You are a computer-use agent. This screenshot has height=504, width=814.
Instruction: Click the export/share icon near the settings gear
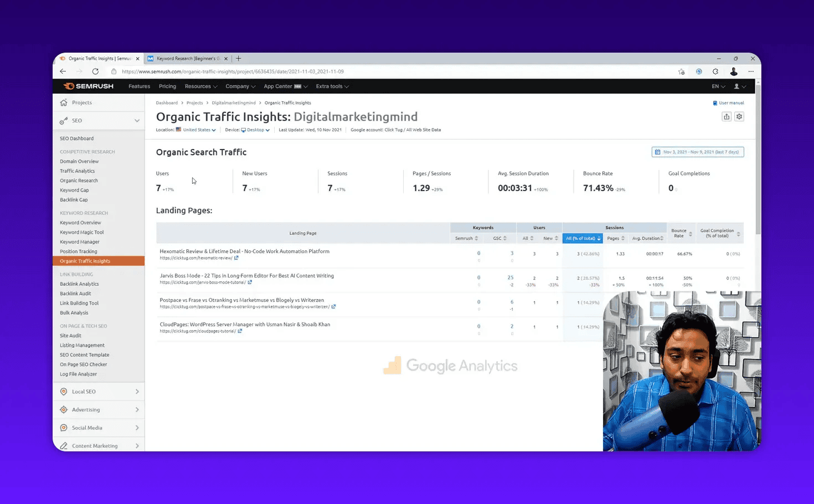pyautogui.click(x=727, y=116)
